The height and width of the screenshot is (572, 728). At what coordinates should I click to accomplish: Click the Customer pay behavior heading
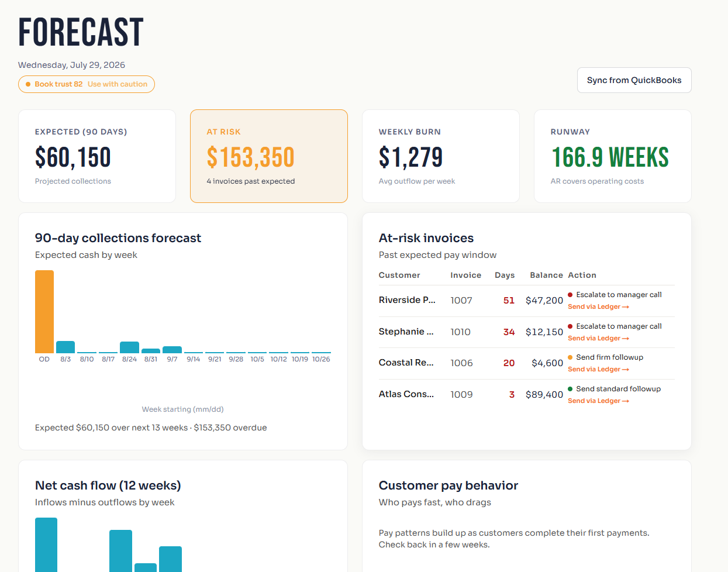pyautogui.click(x=448, y=485)
